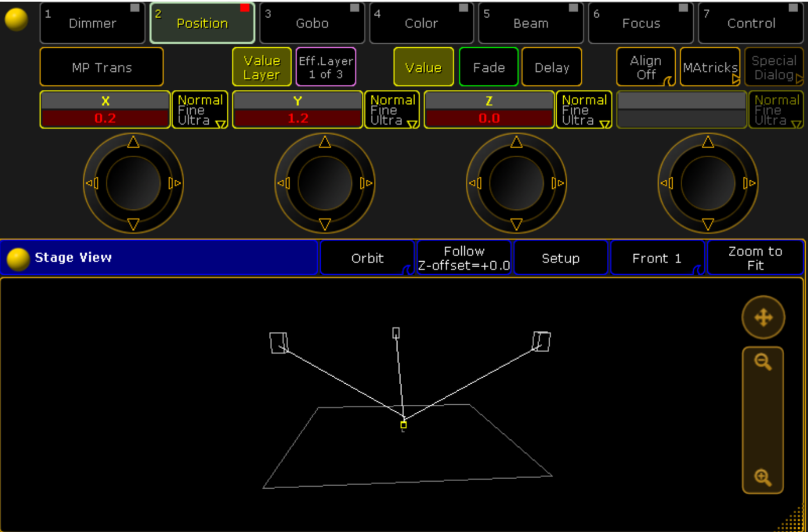Enable the Fade layer
The width and height of the screenshot is (808, 532).
(489, 67)
